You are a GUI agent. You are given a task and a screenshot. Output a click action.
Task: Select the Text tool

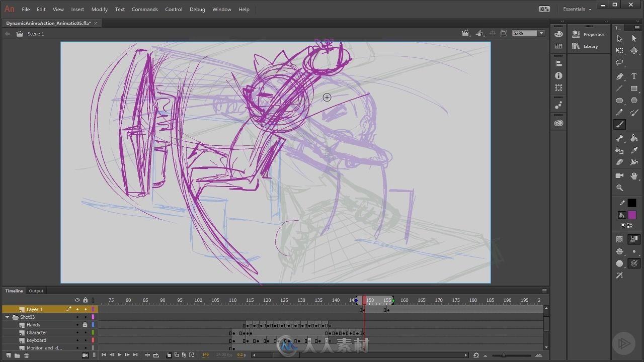634,76
